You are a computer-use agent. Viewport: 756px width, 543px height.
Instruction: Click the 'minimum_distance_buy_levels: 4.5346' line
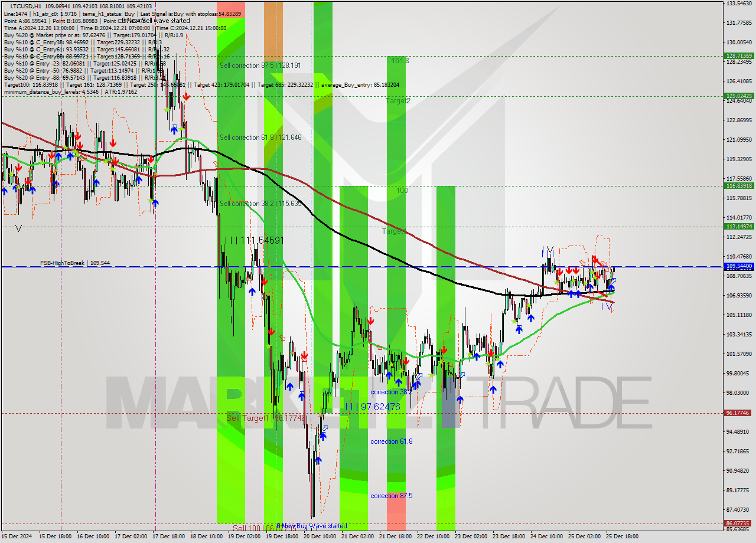point(70,92)
